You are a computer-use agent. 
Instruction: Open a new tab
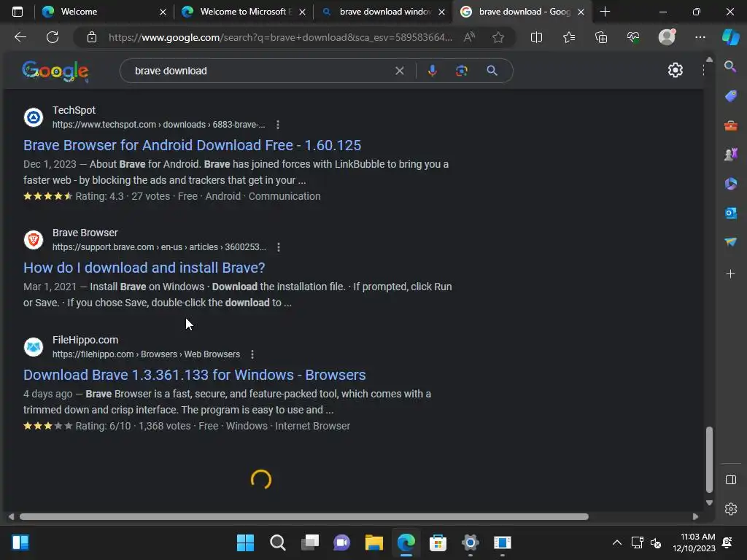pyautogui.click(x=605, y=12)
